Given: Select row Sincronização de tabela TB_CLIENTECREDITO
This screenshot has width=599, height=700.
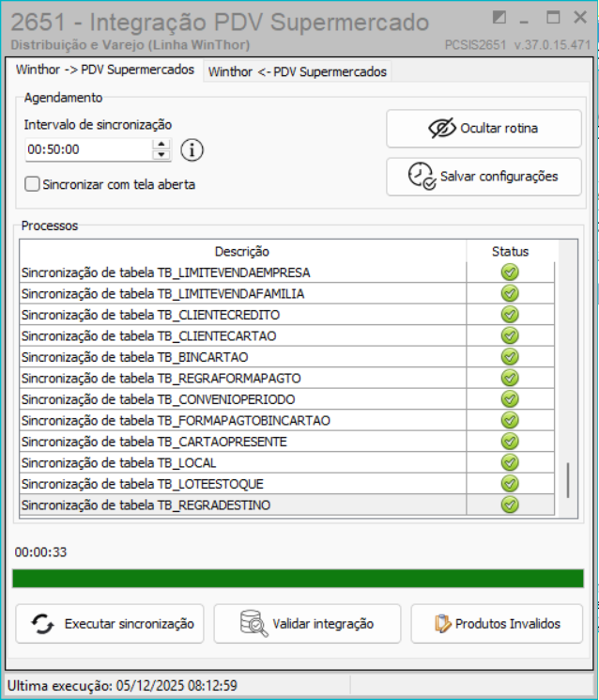Looking at the screenshot, I should (x=287, y=314).
